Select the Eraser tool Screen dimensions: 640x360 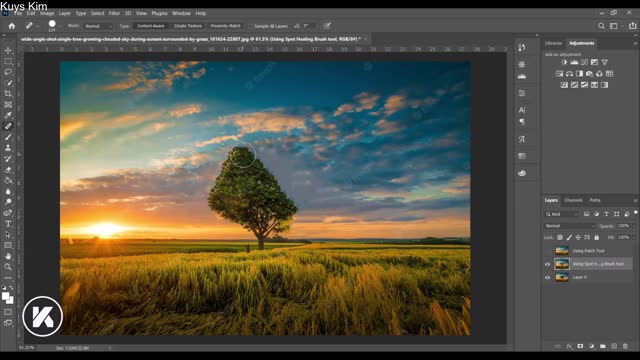tap(8, 169)
